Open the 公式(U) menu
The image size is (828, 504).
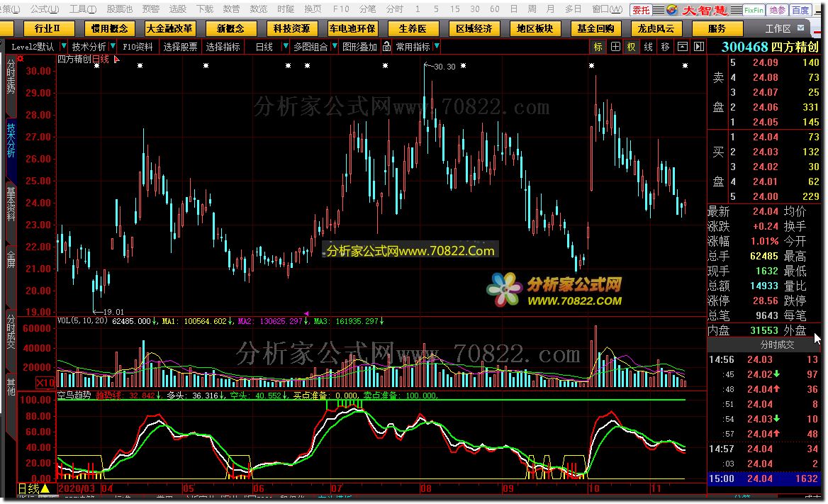coord(45,9)
